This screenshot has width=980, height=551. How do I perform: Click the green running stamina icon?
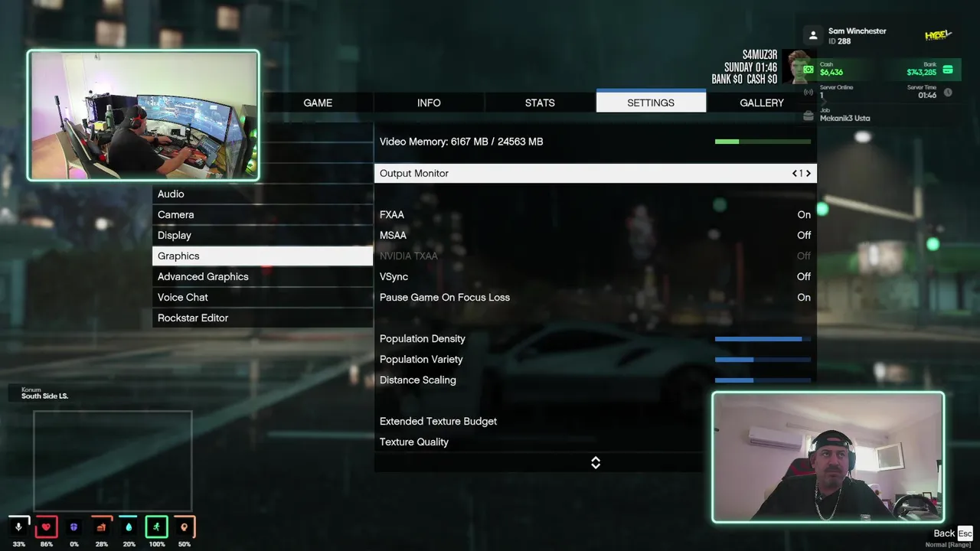pos(156,527)
